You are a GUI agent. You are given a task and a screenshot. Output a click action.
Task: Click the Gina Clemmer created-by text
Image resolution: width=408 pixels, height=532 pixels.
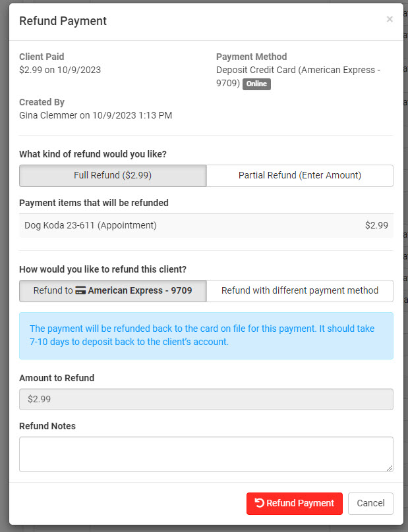click(x=96, y=115)
